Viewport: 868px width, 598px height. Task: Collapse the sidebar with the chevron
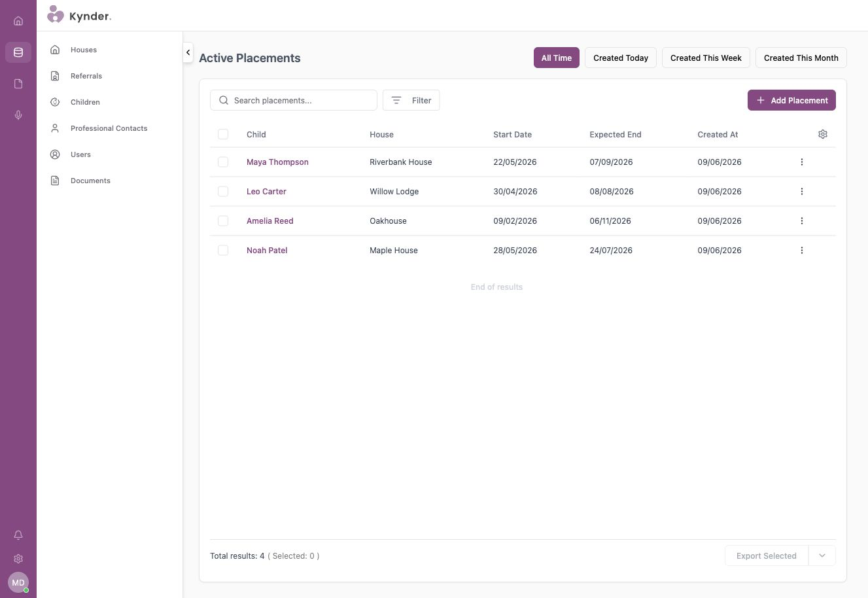pos(188,52)
